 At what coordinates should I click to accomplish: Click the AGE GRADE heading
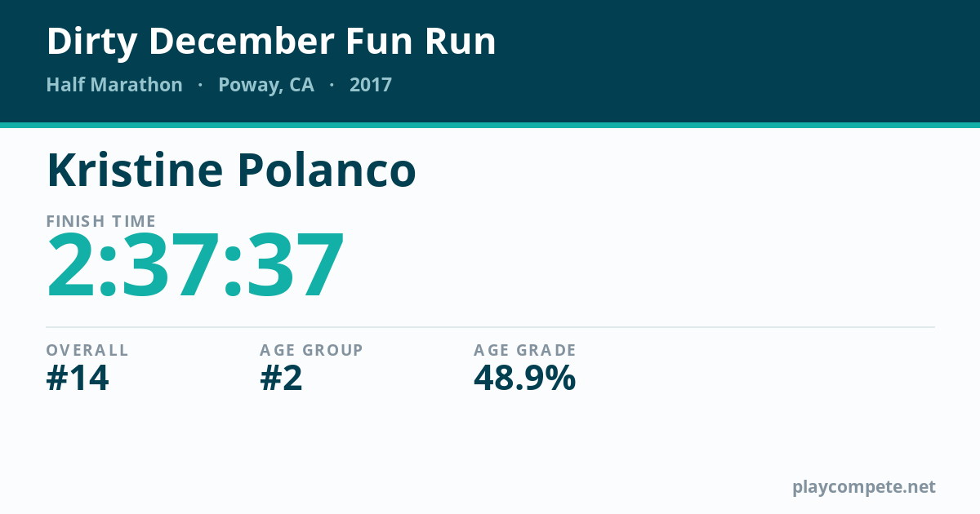pos(525,350)
